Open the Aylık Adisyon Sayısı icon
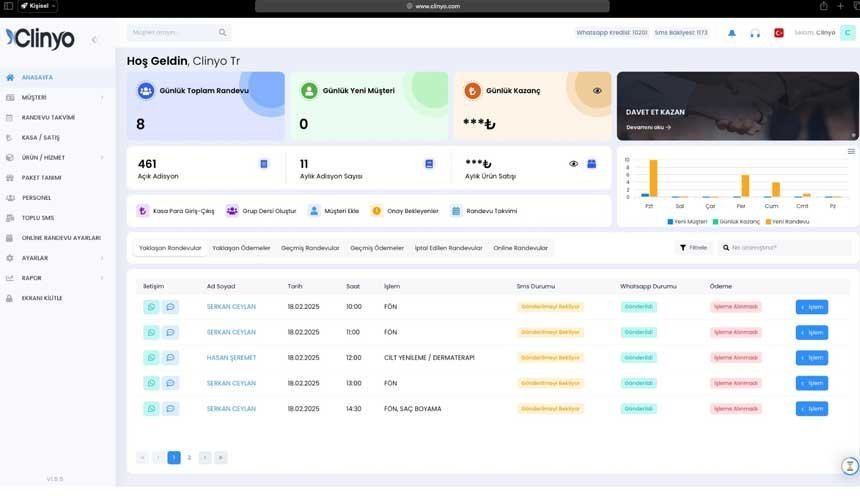860x504 pixels. [429, 164]
